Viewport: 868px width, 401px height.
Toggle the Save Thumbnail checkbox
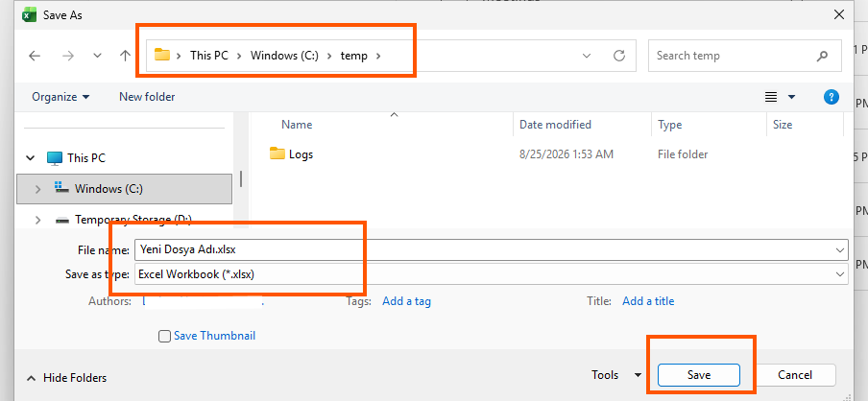pyautogui.click(x=164, y=337)
